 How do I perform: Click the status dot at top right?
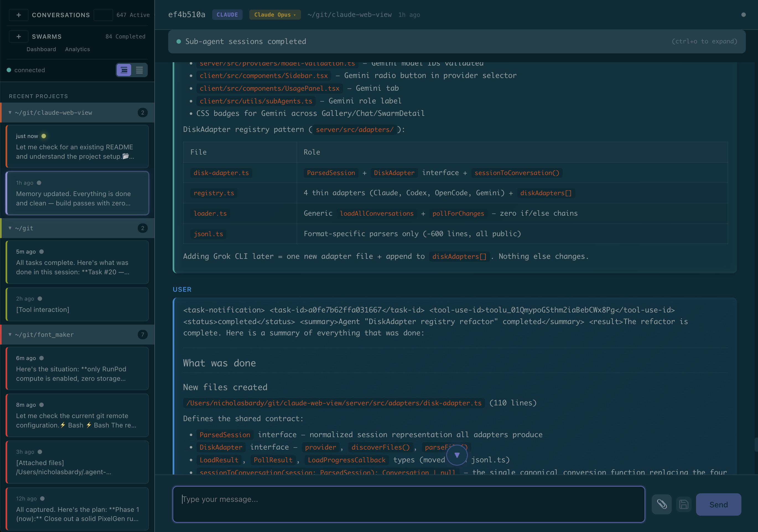click(x=743, y=15)
